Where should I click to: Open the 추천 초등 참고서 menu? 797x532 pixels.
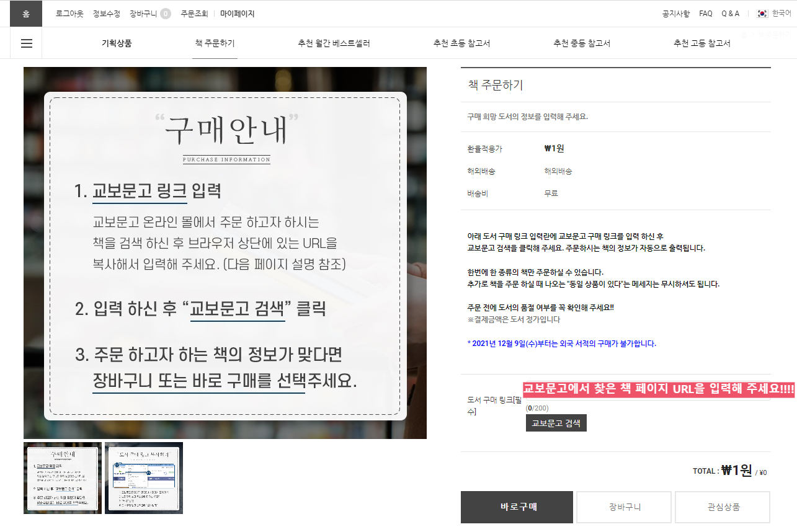pos(462,43)
